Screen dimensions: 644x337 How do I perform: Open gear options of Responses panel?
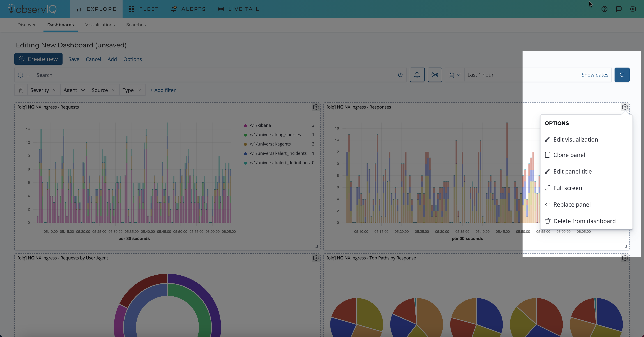[x=625, y=107]
